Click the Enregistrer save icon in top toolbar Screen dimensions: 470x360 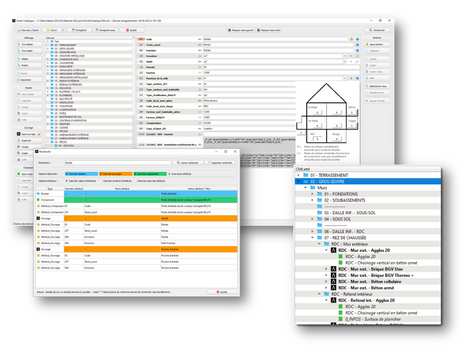coord(73,30)
